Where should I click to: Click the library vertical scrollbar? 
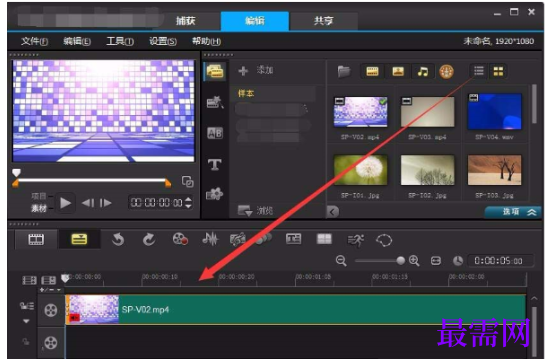(534, 104)
